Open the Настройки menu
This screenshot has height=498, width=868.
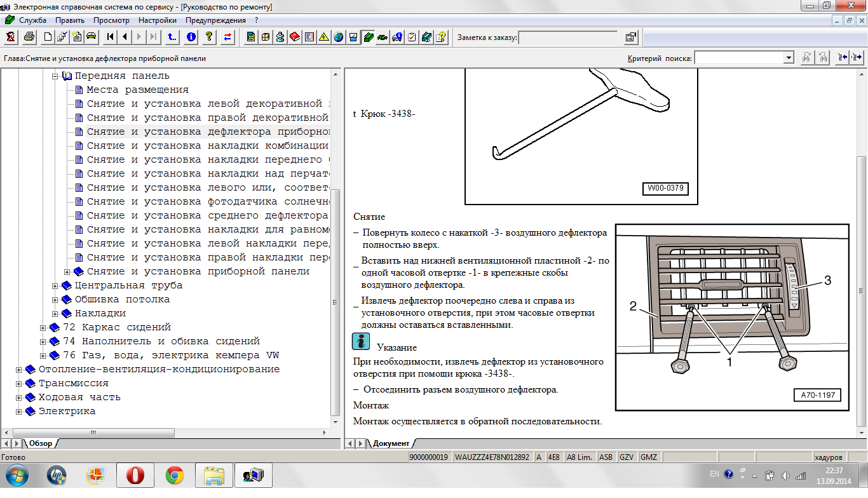click(x=157, y=20)
